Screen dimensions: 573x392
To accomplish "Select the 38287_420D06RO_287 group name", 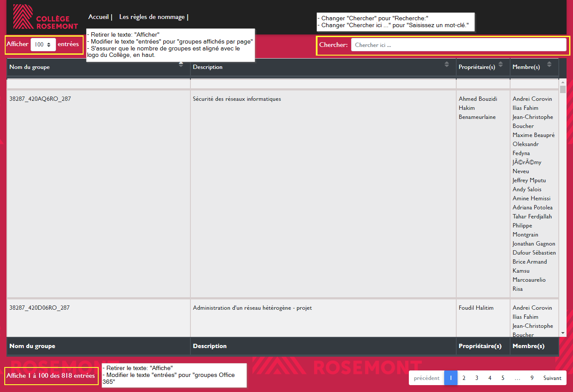I will [39, 308].
